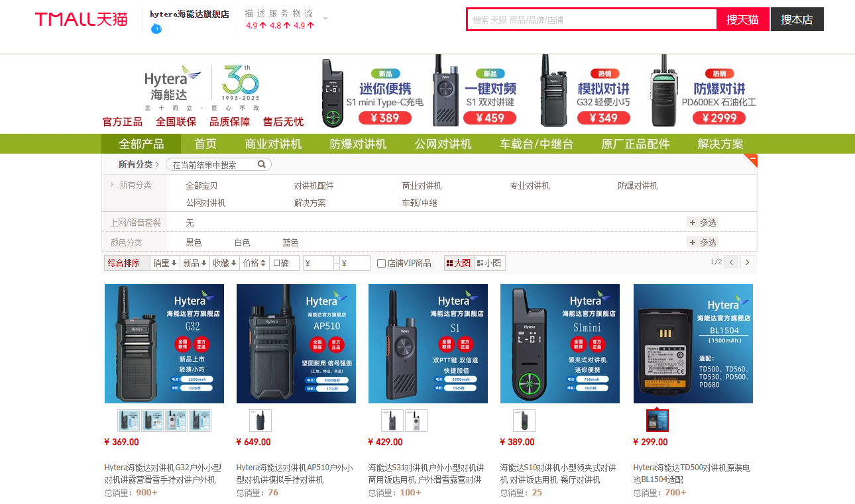Select the thumbnail under the BL1504 battery product
The width and height of the screenshot is (855, 504).
click(x=657, y=421)
